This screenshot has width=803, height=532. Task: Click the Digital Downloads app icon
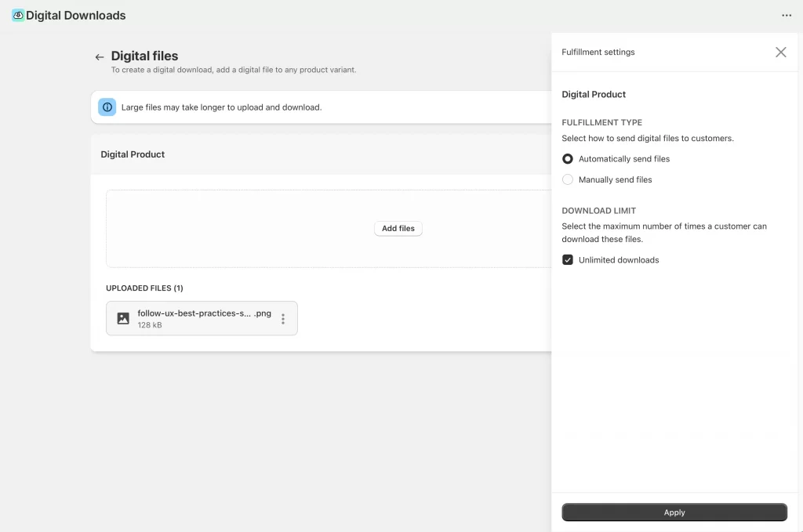17,15
